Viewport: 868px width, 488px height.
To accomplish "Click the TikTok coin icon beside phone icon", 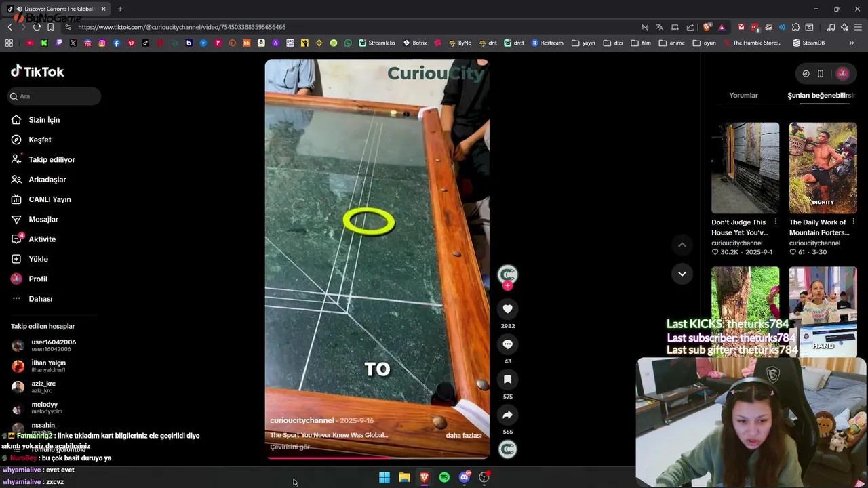I will pos(806,74).
